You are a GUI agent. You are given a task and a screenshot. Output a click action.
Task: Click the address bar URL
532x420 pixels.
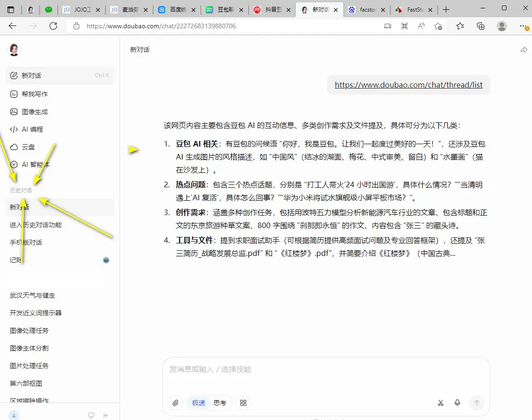(x=161, y=26)
